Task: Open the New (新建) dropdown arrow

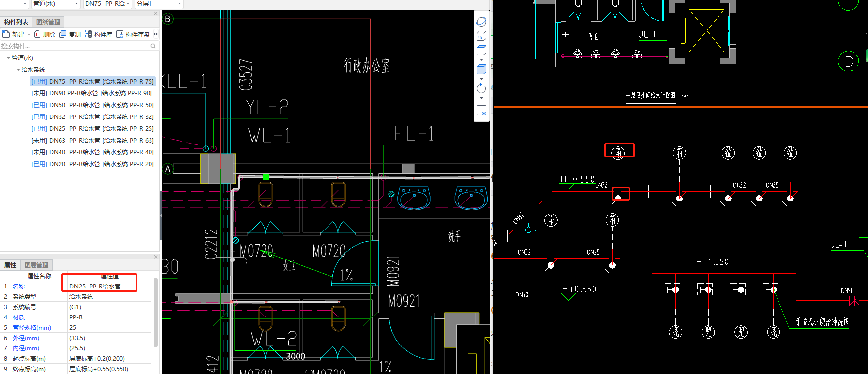Action: point(29,34)
